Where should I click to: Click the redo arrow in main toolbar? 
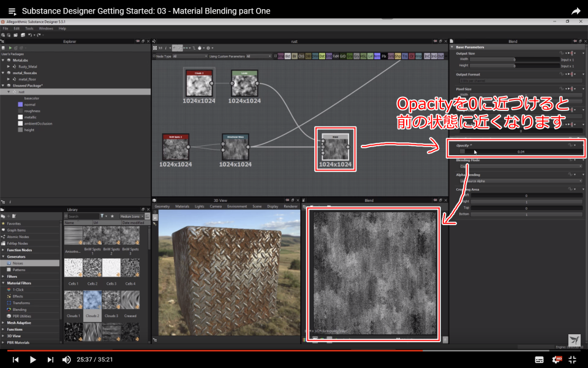click(x=38, y=35)
